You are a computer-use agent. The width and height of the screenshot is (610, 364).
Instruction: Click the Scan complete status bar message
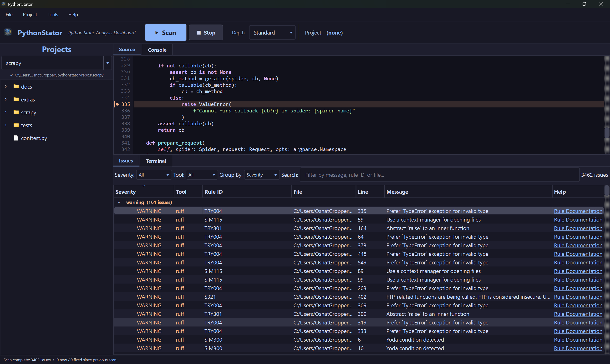coord(60,360)
